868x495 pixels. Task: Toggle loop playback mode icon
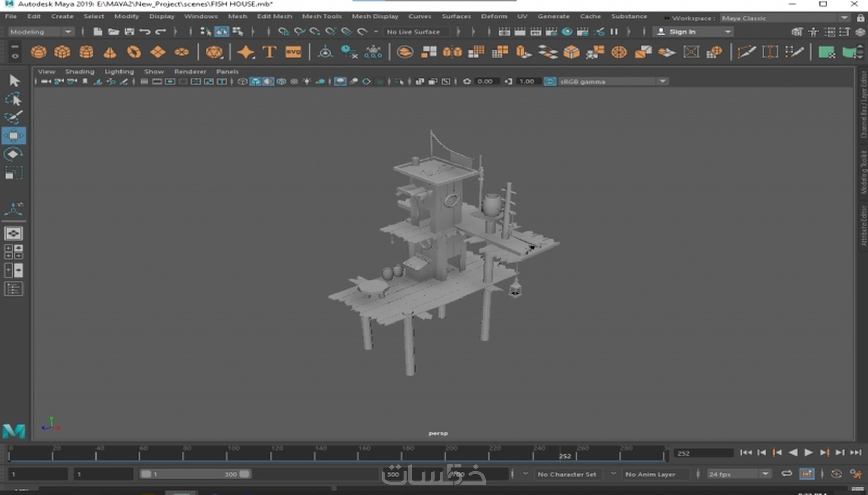[x=786, y=474]
